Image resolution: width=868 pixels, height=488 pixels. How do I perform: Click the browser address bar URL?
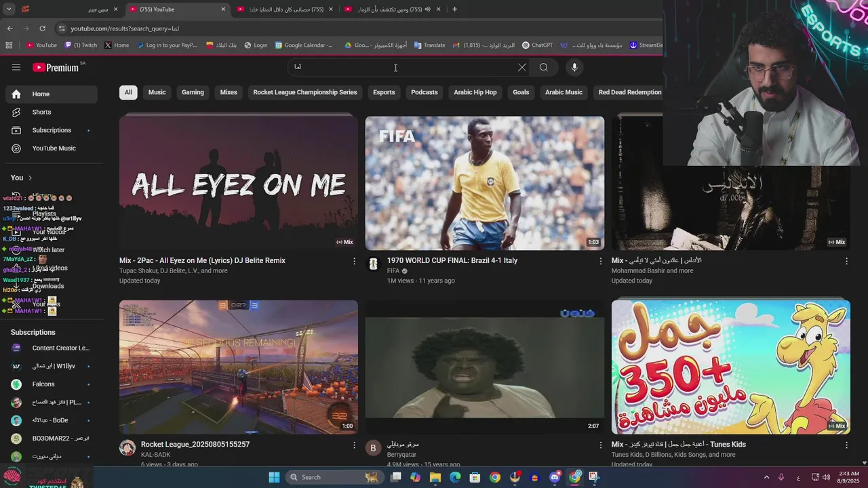[x=125, y=28]
